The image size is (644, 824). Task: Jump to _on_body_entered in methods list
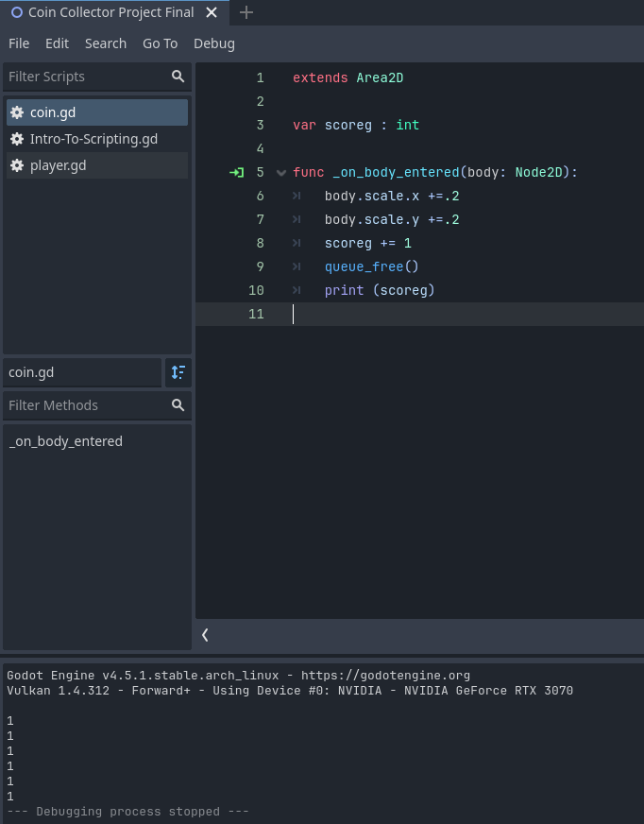pos(66,441)
